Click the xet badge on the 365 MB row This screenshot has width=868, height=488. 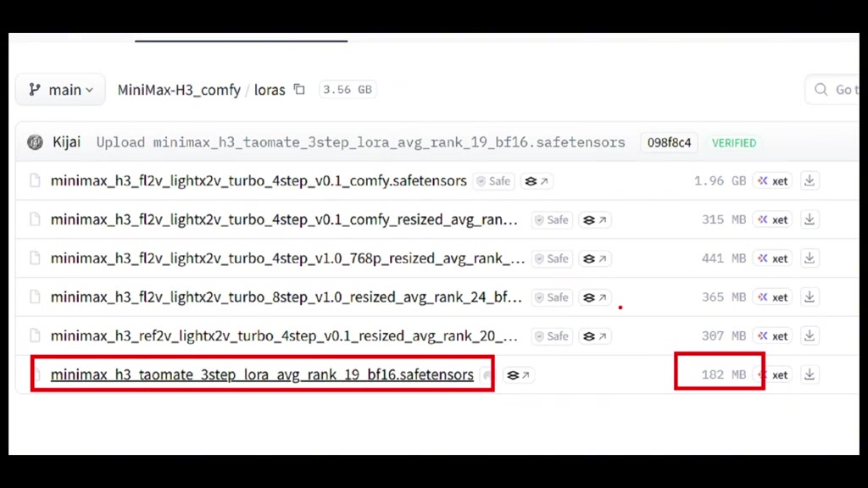click(x=773, y=297)
